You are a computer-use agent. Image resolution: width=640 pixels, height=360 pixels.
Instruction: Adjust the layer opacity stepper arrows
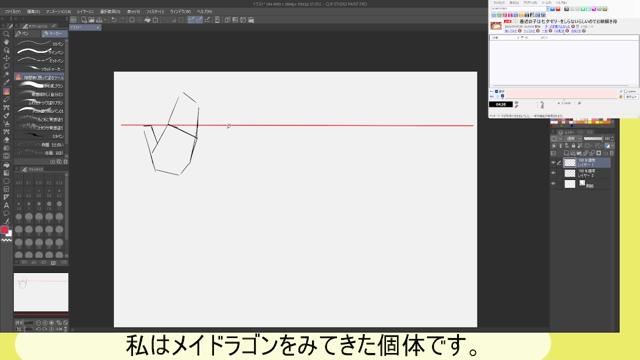pos(612,139)
